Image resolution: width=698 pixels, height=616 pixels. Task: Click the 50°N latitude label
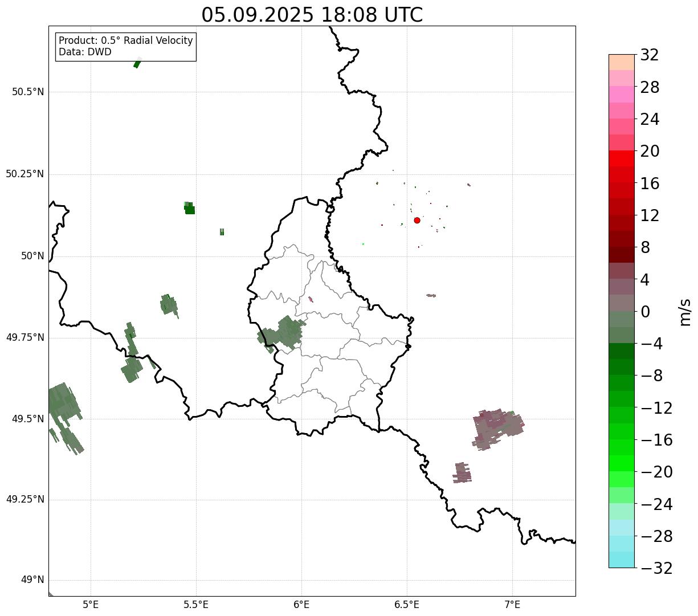pyautogui.click(x=32, y=256)
